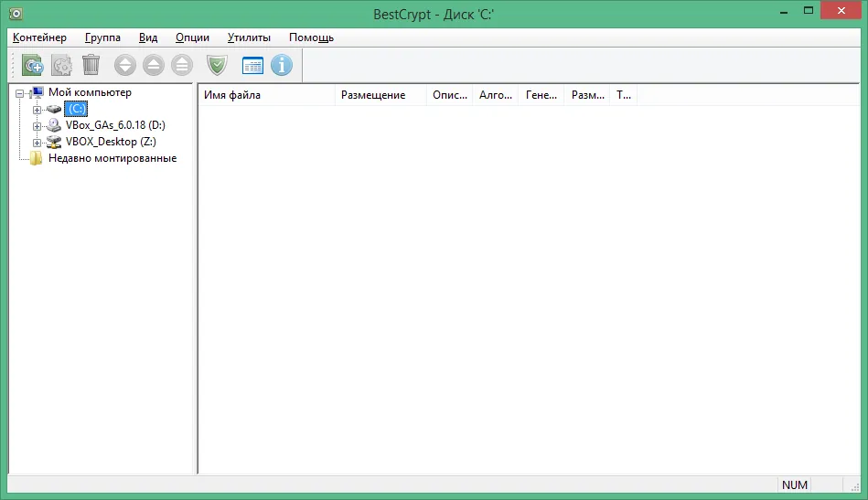Click the Разм... column header
Screen dimensions: 868x500
(587, 95)
